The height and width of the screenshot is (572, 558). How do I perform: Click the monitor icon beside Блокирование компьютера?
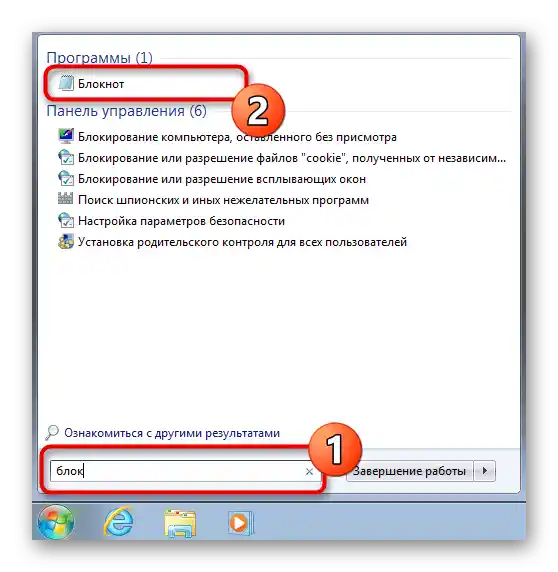(x=66, y=136)
